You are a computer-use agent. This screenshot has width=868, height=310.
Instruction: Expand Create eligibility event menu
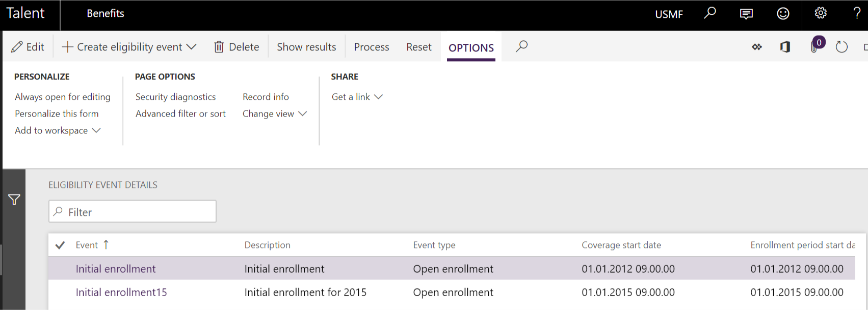pyautogui.click(x=129, y=47)
